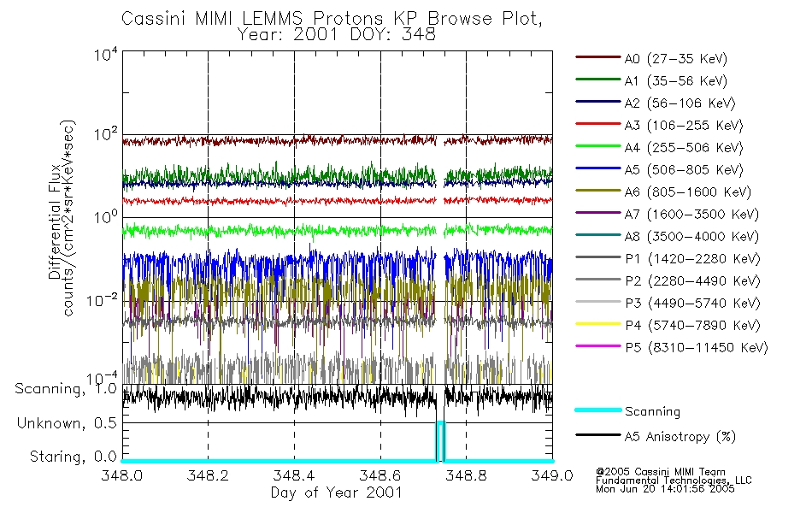Image resolution: width=812 pixels, height=513 pixels.
Task: Click the 348.4 x-axis tick label
Action: click(294, 475)
